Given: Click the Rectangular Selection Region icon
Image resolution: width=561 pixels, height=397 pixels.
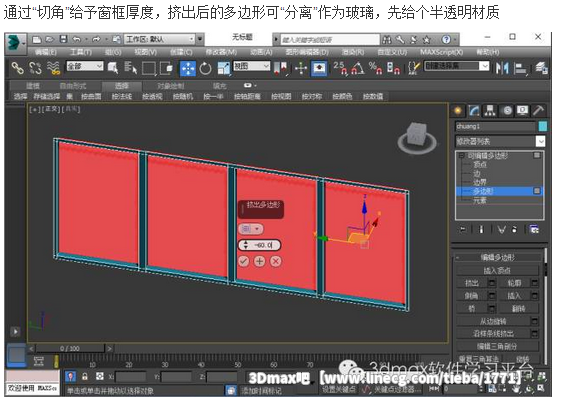Looking at the screenshot, I should point(148,68).
